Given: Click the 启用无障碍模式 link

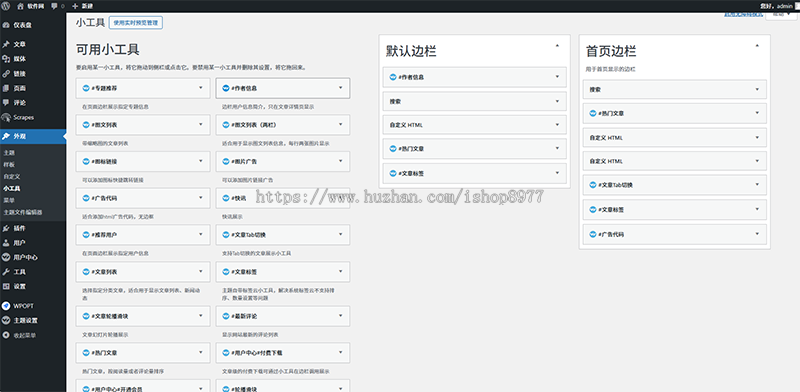Looking at the screenshot, I should (x=743, y=14).
